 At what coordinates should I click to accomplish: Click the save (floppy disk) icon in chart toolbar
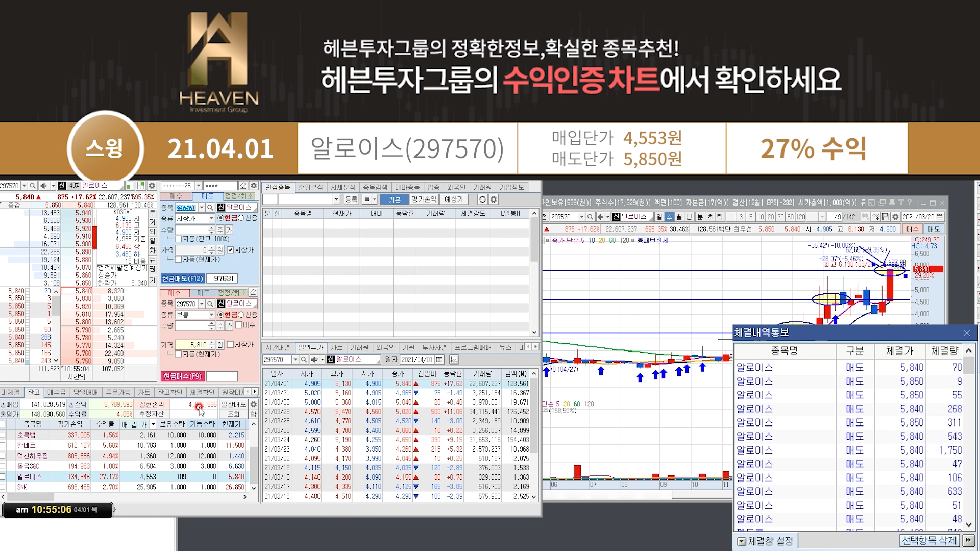[886, 217]
